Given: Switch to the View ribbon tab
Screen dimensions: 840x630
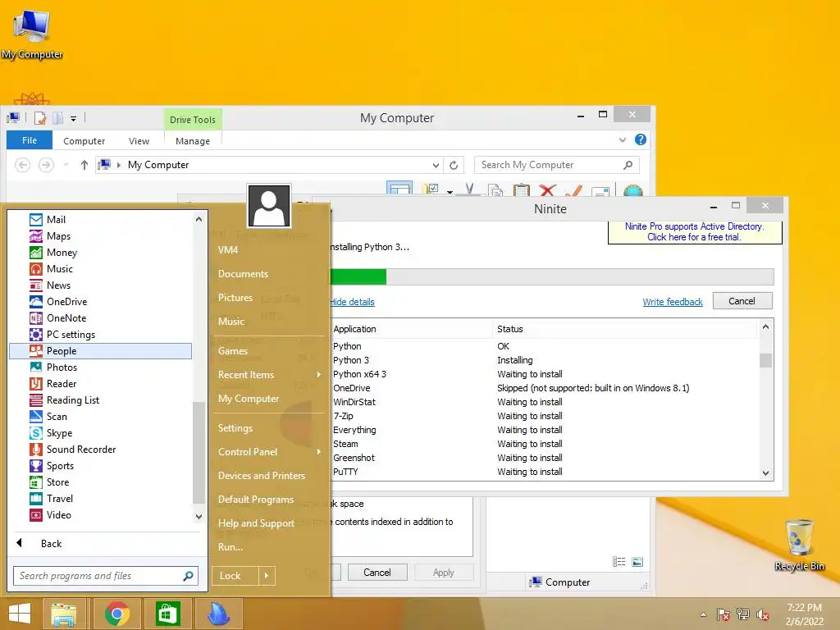Looking at the screenshot, I should point(139,141).
